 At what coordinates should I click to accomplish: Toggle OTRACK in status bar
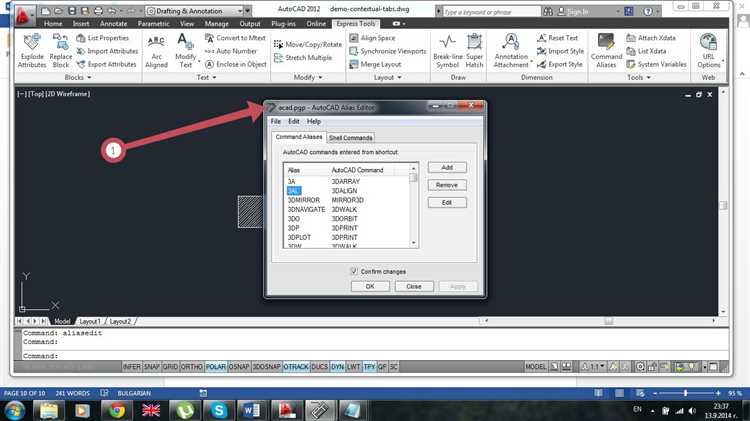click(x=296, y=366)
